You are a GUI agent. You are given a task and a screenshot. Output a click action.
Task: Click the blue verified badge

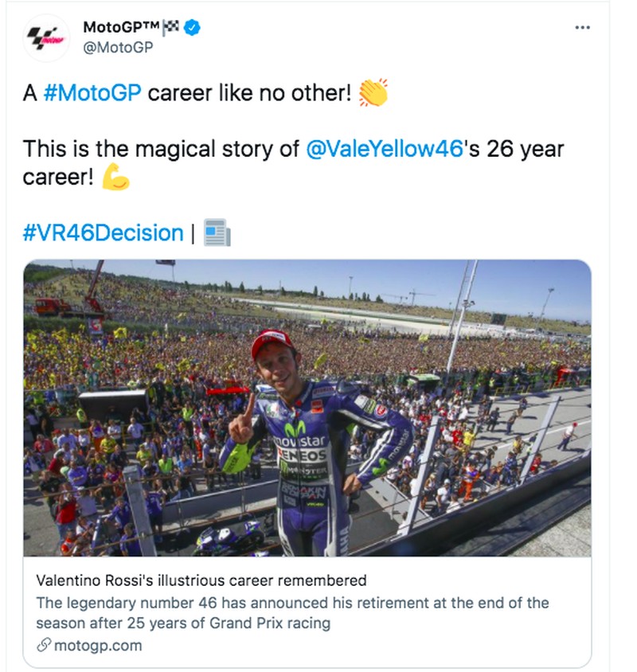point(193,28)
